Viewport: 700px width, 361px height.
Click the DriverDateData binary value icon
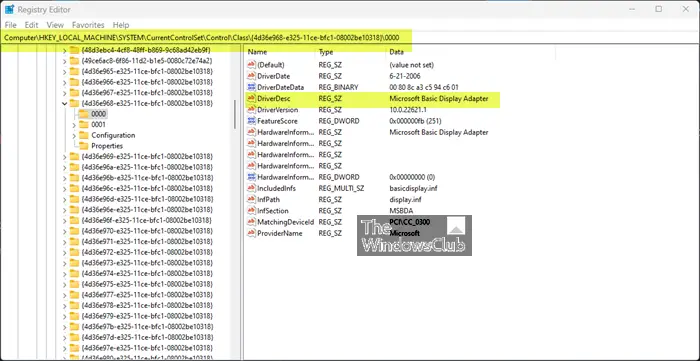tap(251, 87)
